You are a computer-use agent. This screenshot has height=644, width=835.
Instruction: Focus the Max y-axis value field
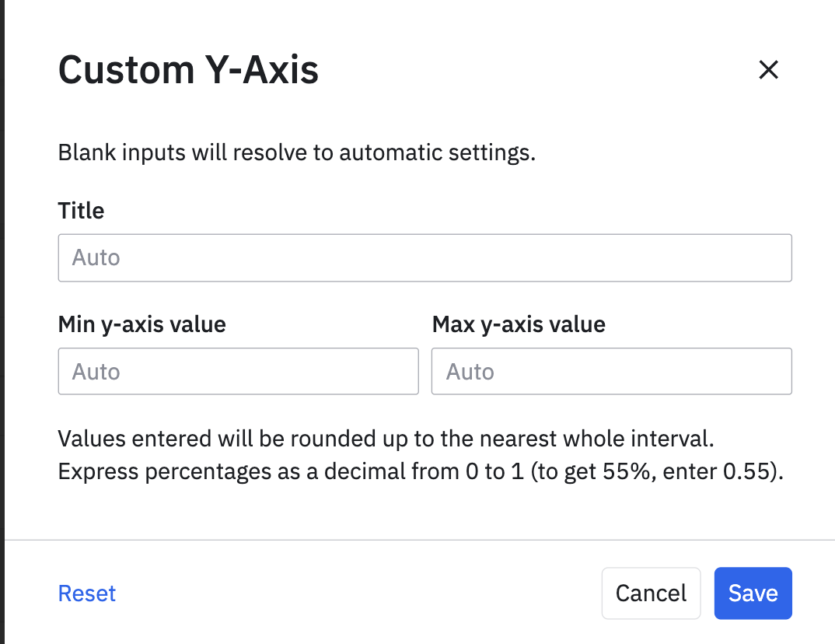pos(611,371)
